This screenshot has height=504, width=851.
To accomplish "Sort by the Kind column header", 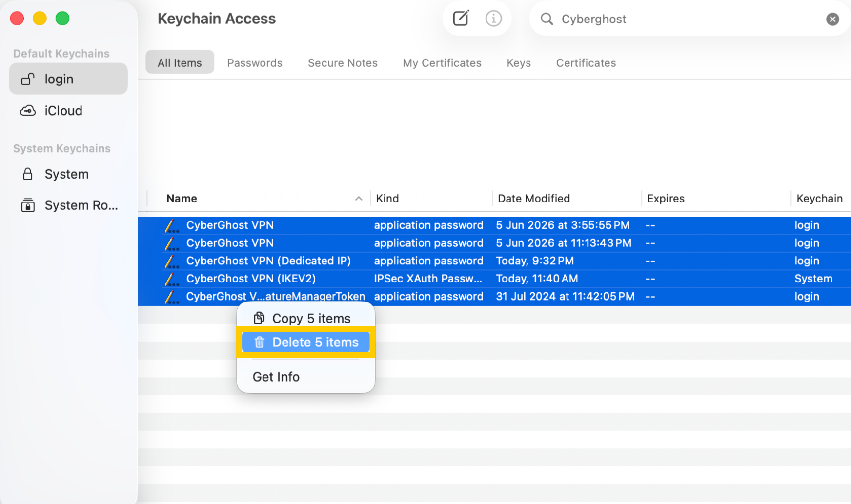I will click(387, 199).
